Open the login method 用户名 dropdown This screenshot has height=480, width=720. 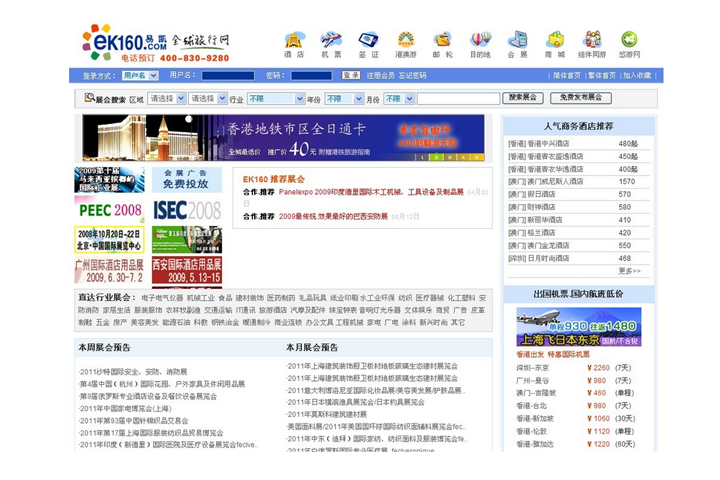[141, 75]
